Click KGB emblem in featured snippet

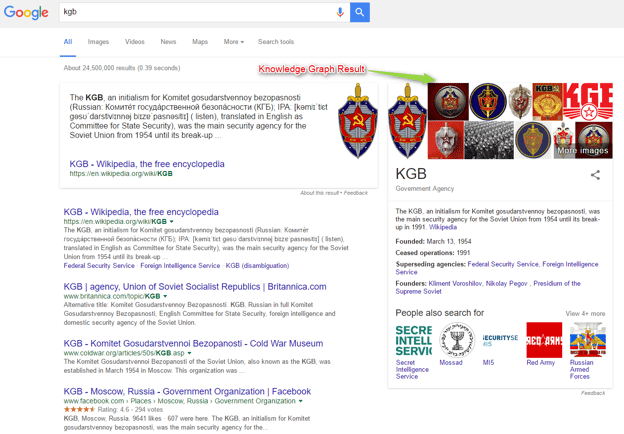(x=358, y=121)
